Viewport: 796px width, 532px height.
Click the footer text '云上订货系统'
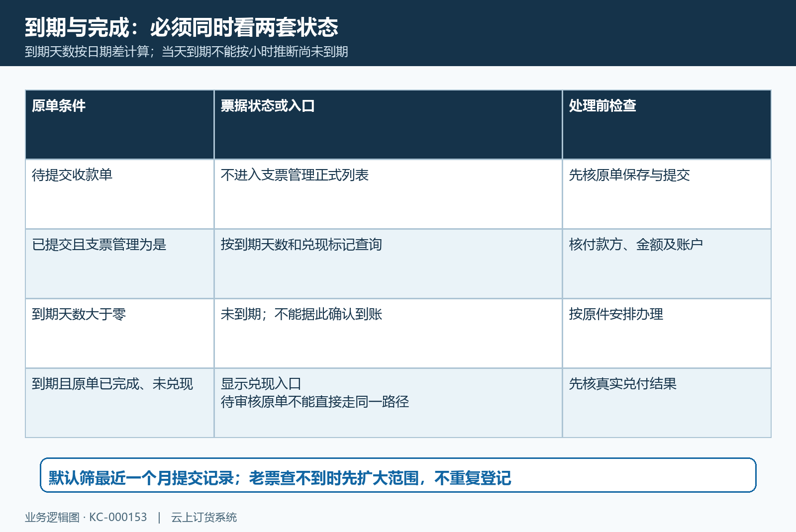(x=204, y=518)
